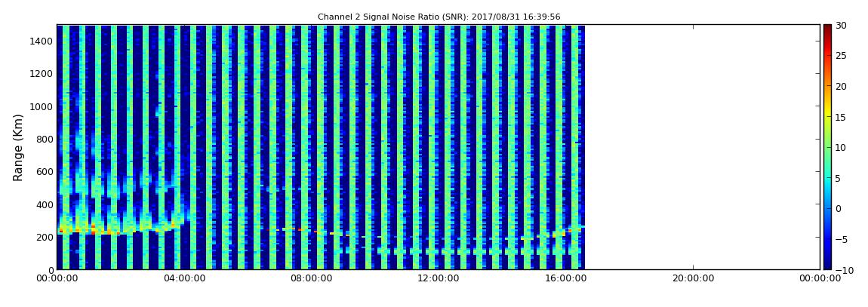The width and height of the screenshot is (868, 307).
Task: Click the colorbar value 30 label
Action: [841, 25]
